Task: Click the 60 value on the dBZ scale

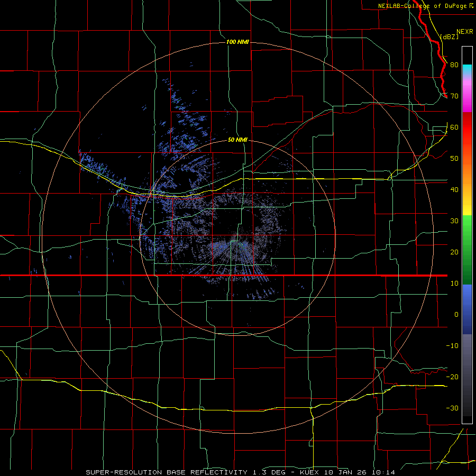Action: coord(454,127)
